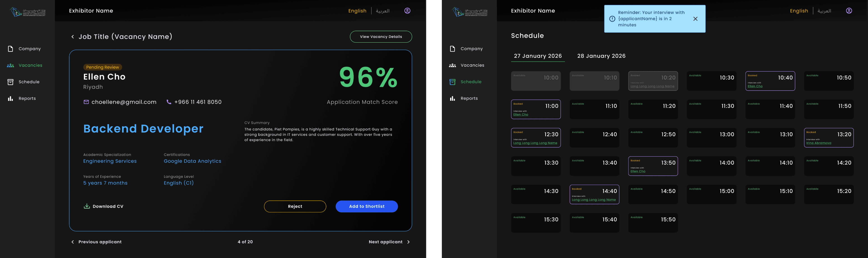Click the alert icon inside the reminder banner
The width and height of the screenshot is (868, 258).
(x=613, y=19)
